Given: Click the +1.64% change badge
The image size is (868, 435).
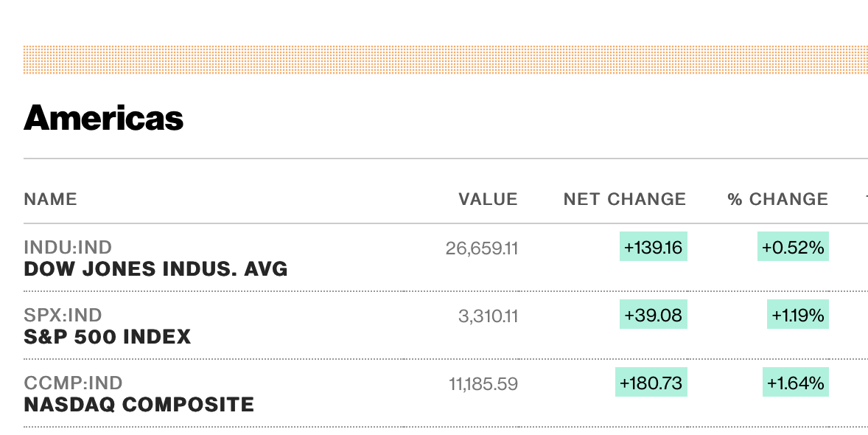Looking at the screenshot, I should [796, 382].
